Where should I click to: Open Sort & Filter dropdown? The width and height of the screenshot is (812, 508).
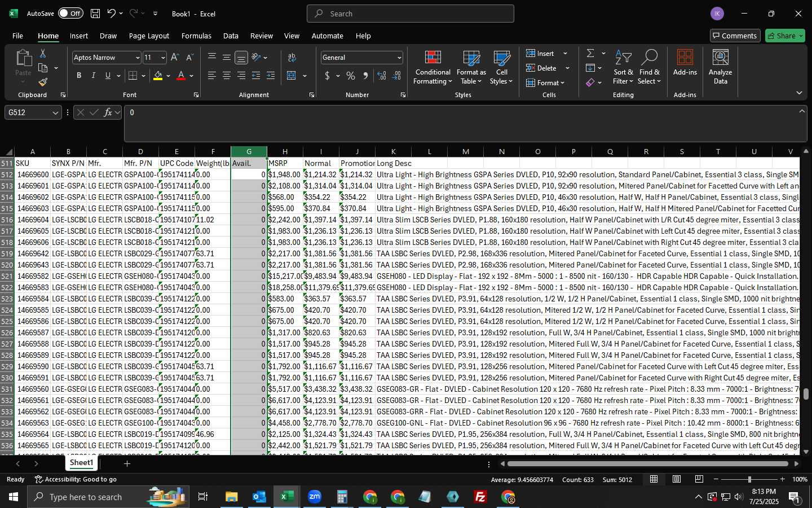coord(623,67)
